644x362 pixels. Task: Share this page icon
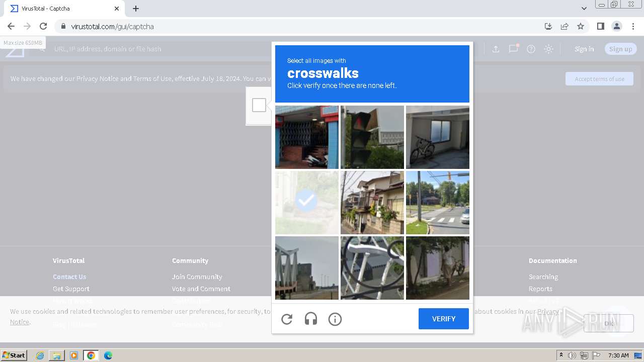tap(565, 26)
